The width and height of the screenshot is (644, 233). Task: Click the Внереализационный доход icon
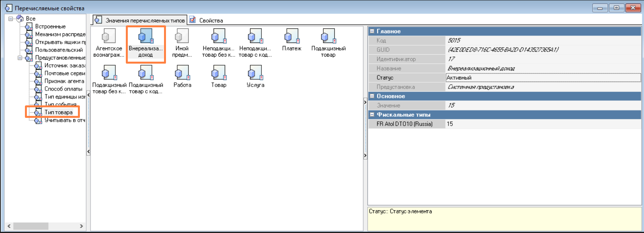[146, 37]
